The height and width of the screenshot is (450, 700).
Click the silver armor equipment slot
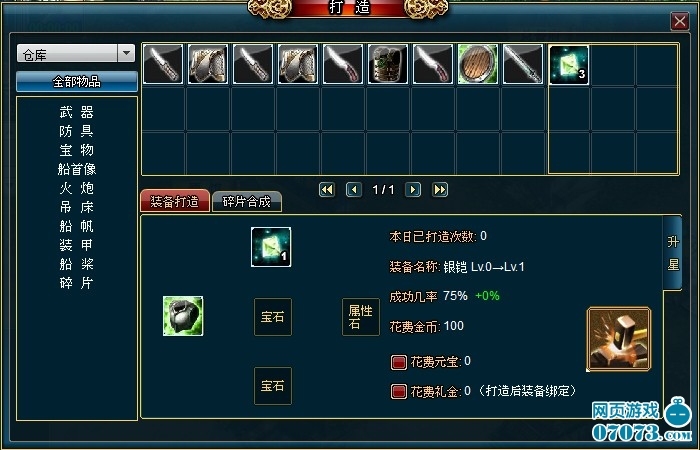183,316
